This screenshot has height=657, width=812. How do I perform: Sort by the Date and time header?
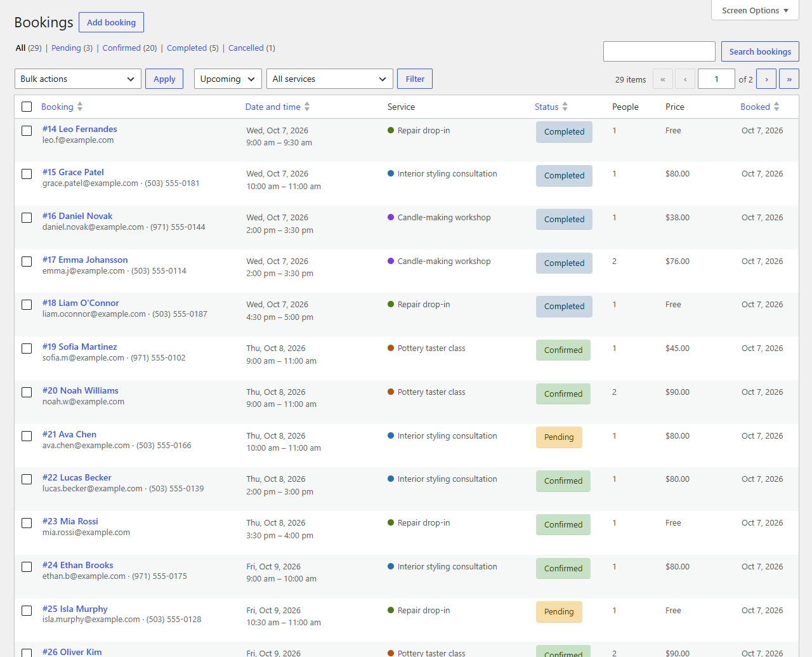point(273,107)
